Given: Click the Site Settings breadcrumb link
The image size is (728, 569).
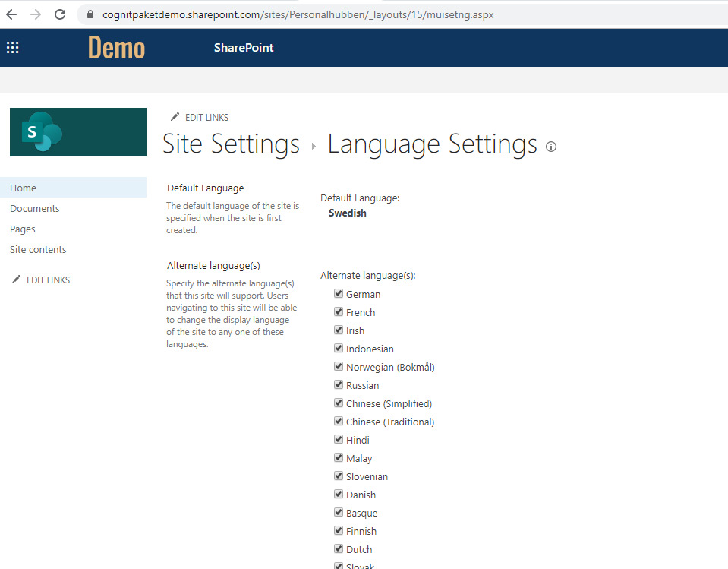Looking at the screenshot, I should coord(231,144).
